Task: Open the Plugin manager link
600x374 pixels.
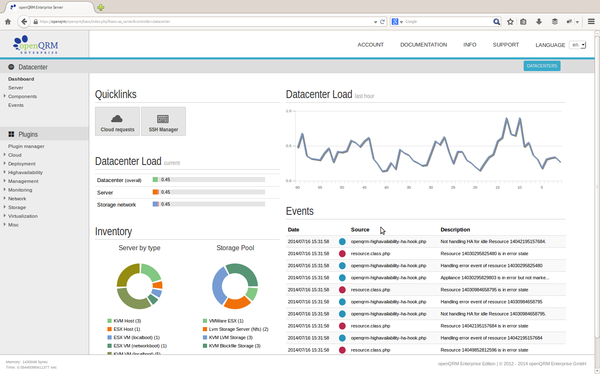Action: 26,146
